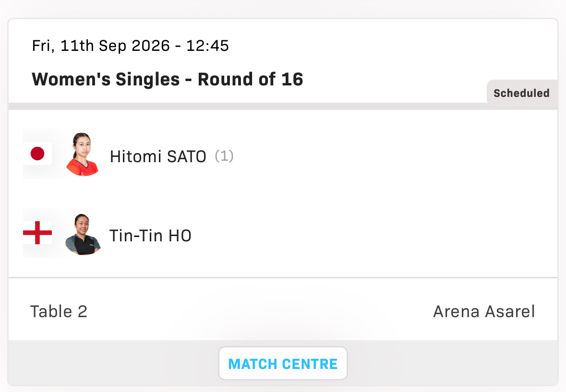Click the Round of 16 text

251,79
